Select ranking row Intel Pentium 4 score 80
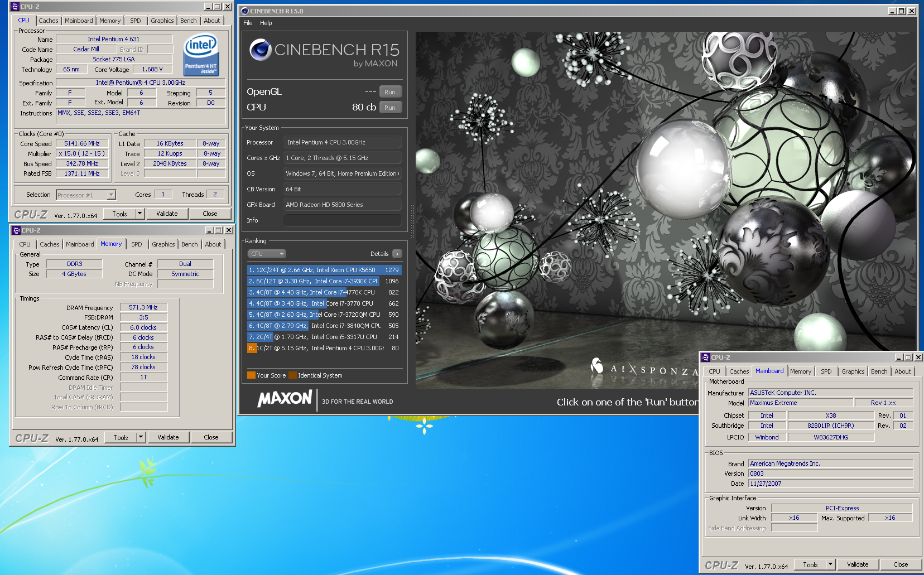This screenshot has height=575, width=924. click(x=324, y=348)
